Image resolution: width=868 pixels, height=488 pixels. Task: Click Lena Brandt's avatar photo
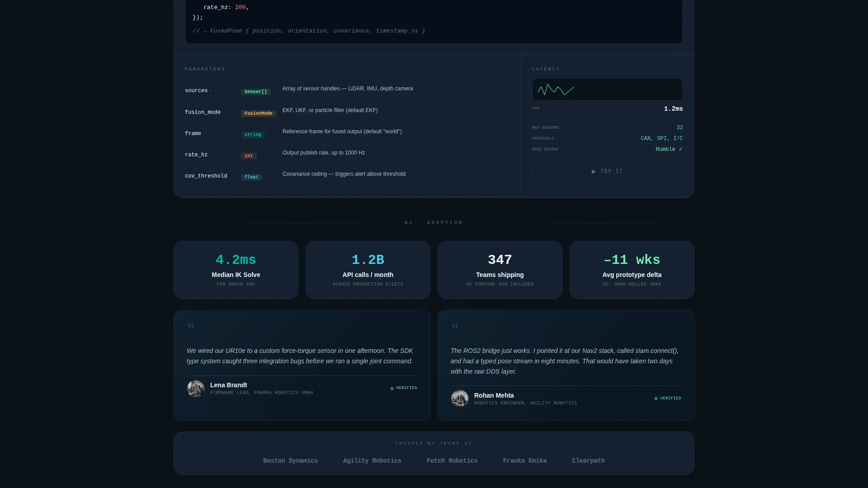tap(196, 389)
